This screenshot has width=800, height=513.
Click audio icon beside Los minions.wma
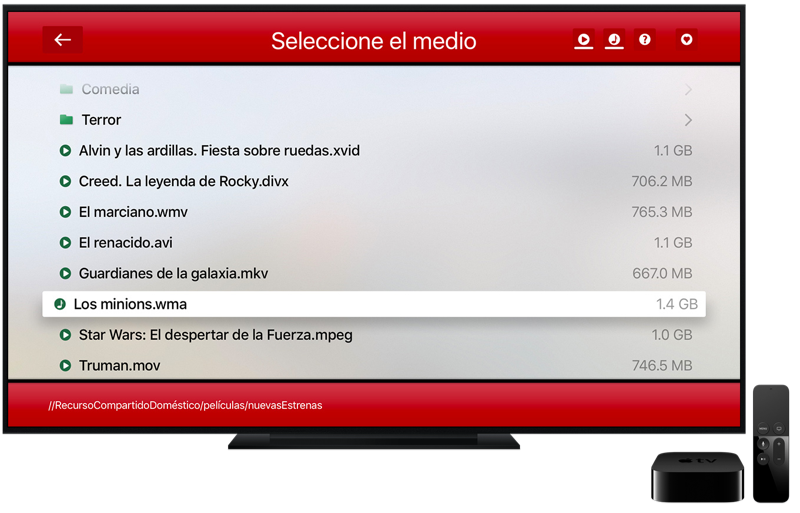click(60, 304)
